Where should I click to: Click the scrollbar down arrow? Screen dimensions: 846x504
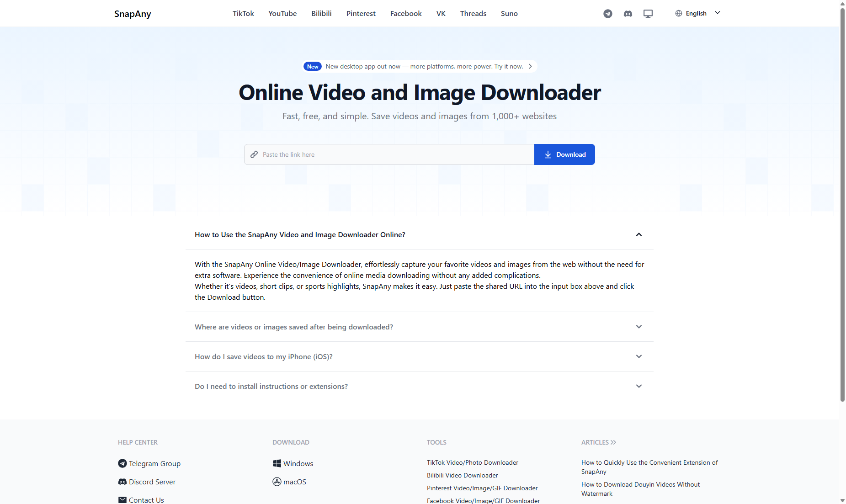tap(842, 500)
